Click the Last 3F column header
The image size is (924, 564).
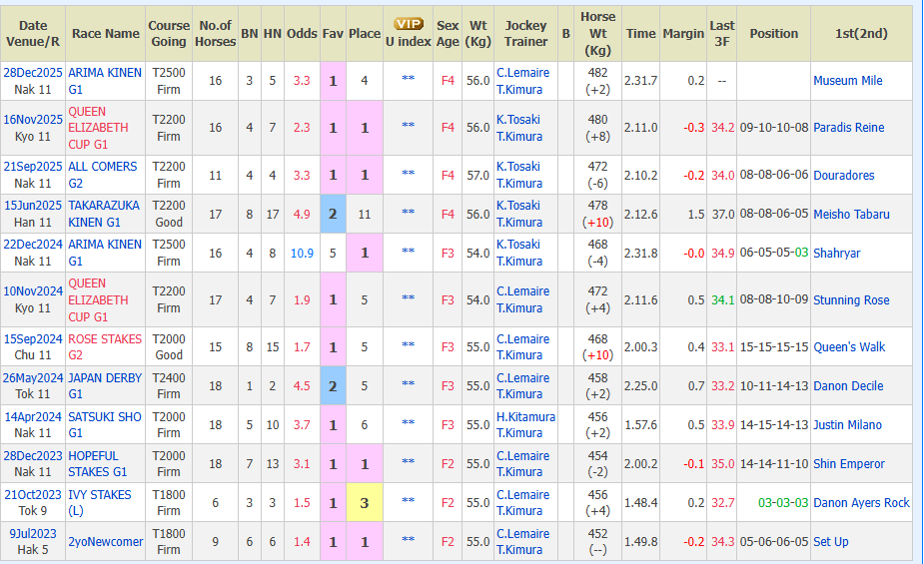722,34
